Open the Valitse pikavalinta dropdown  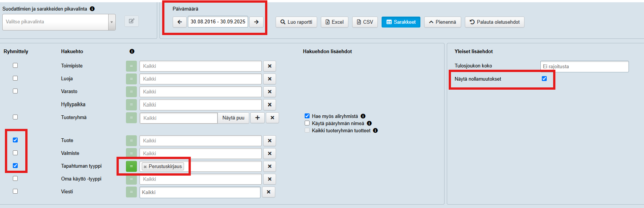59,22
